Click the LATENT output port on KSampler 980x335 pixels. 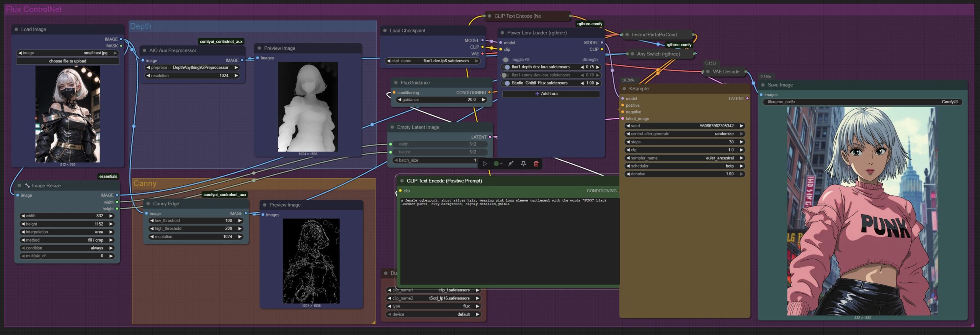click(x=747, y=99)
